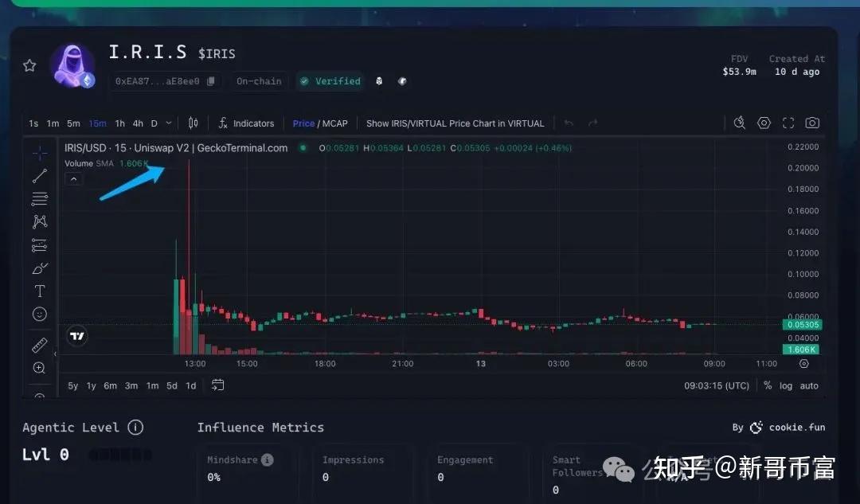This screenshot has width=860, height=504.
Task: Open the text annotation tool
Action: point(39,291)
